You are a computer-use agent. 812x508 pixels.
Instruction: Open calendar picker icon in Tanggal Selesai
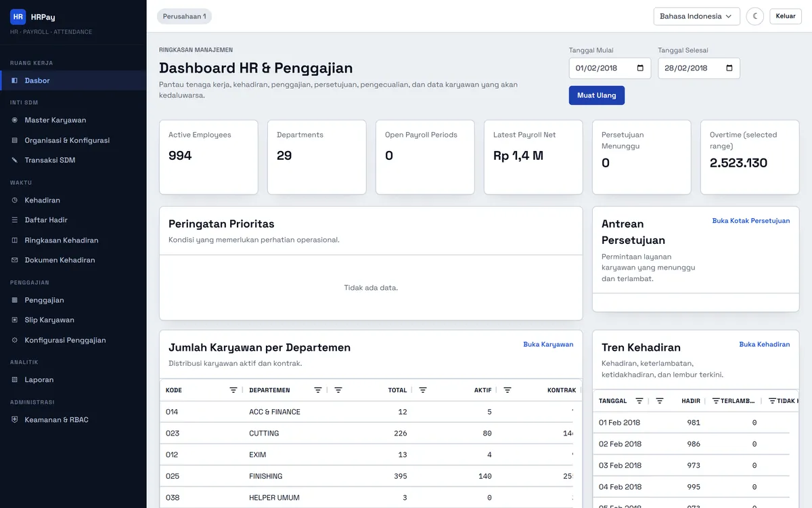coord(729,68)
